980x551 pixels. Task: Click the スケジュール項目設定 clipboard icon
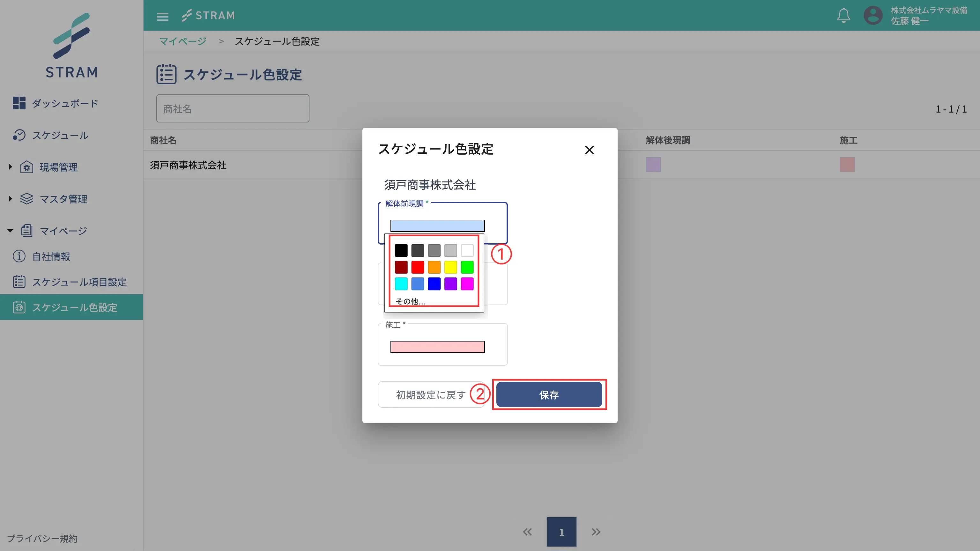pos(19,281)
